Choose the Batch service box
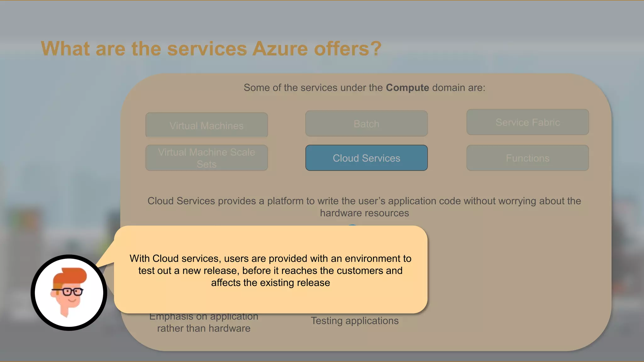 (366, 123)
